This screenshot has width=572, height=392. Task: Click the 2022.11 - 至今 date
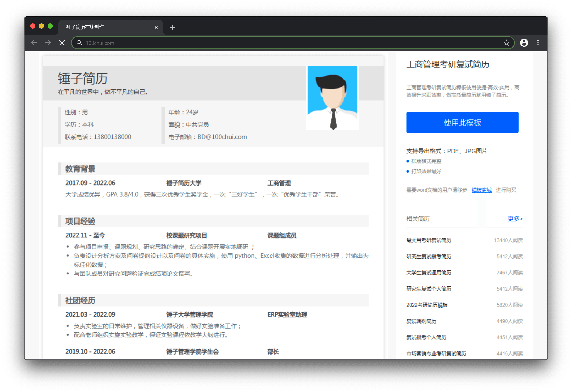[85, 235]
